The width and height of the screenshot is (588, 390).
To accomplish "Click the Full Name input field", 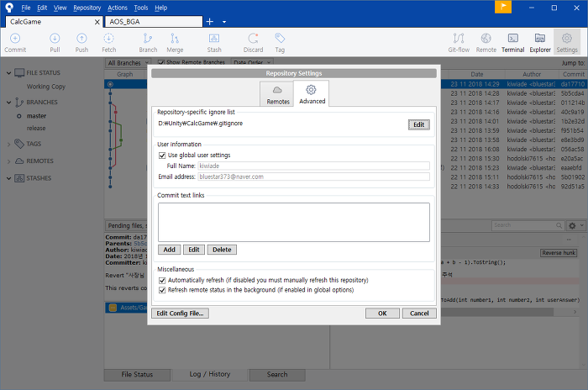I will 313,166.
